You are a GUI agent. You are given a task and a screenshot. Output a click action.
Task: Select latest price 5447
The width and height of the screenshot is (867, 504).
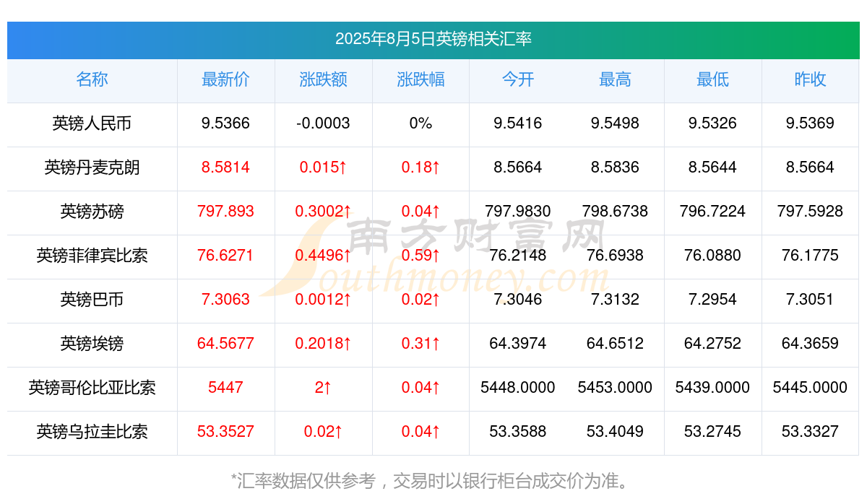pos(225,388)
